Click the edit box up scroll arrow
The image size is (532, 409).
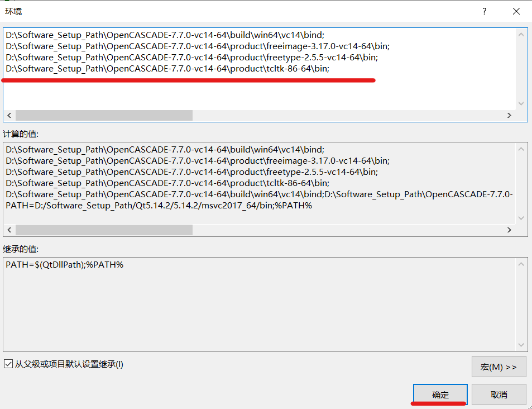point(521,35)
